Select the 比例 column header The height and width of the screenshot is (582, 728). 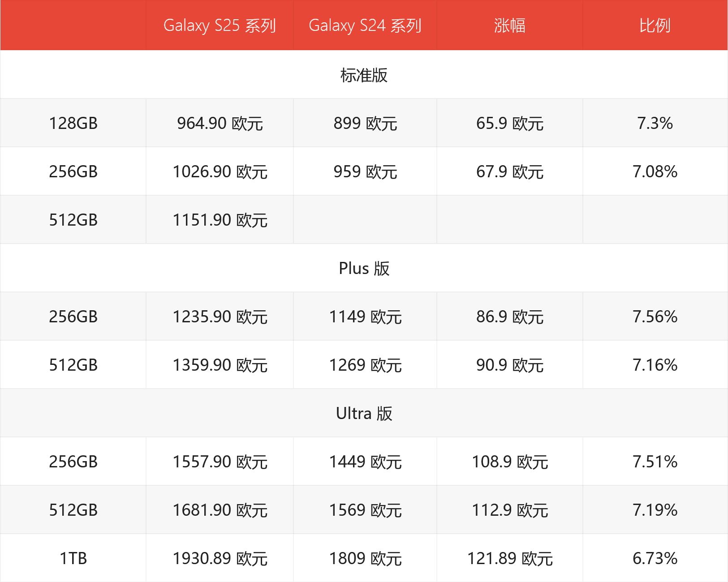655,26
